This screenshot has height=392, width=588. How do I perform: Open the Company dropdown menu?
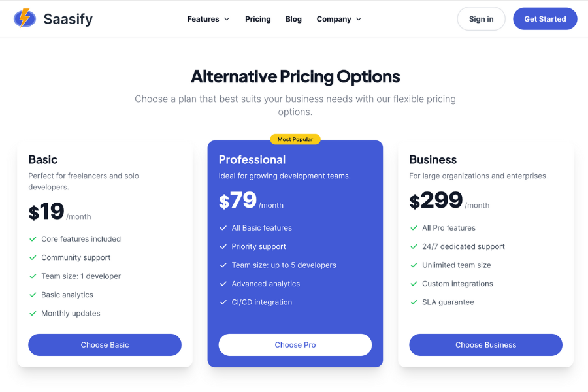[338, 19]
